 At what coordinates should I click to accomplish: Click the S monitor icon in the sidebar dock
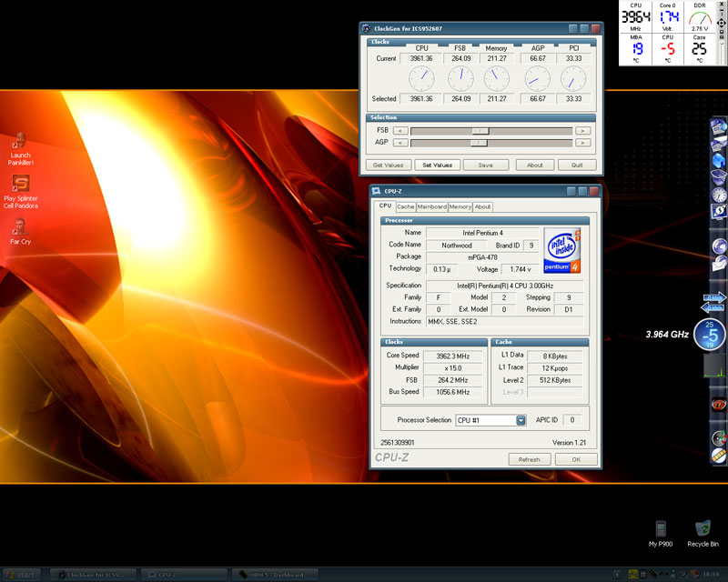[x=719, y=211]
